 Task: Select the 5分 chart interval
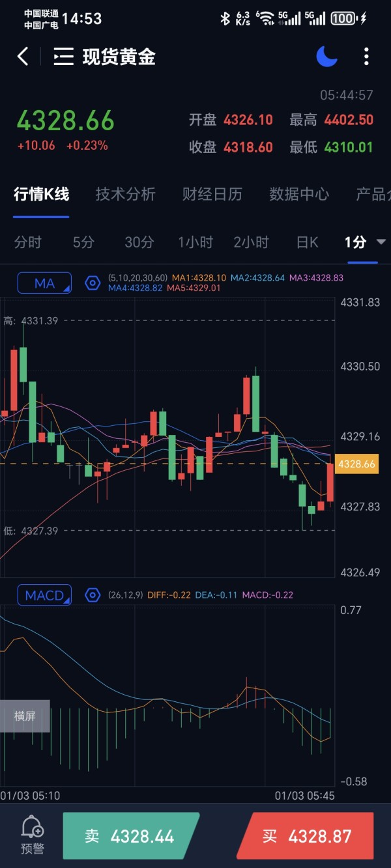tap(83, 242)
